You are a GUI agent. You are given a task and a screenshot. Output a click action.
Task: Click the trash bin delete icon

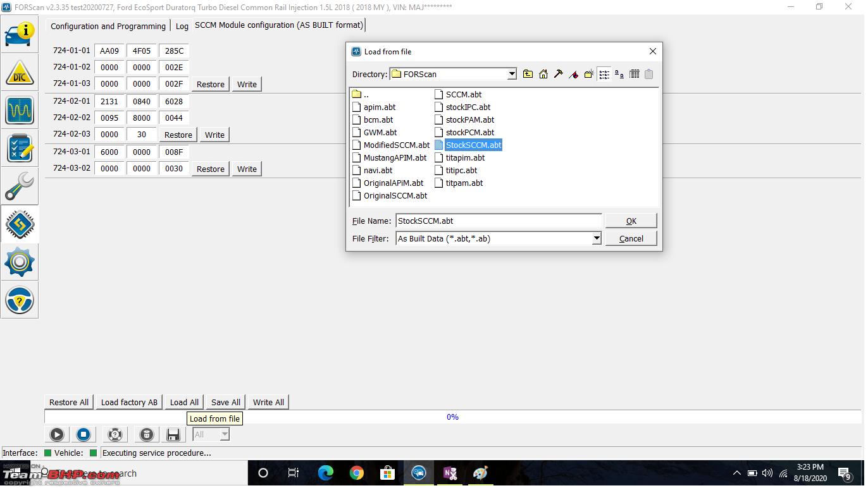[x=146, y=435]
